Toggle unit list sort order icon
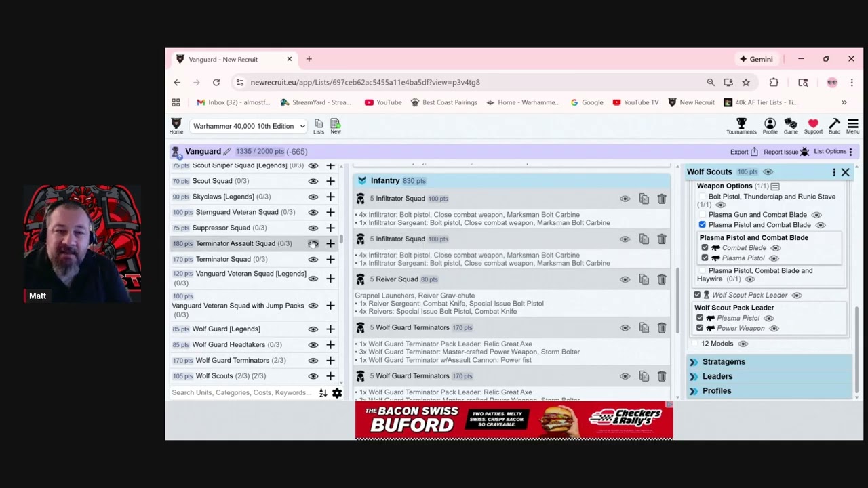This screenshot has height=488, width=868. click(323, 393)
